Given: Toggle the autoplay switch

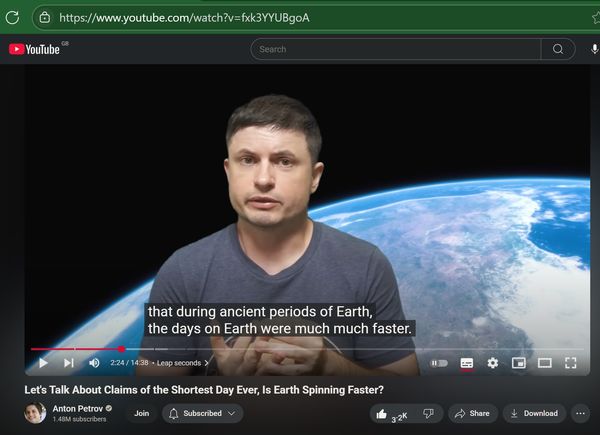Looking at the screenshot, I should coord(439,363).
